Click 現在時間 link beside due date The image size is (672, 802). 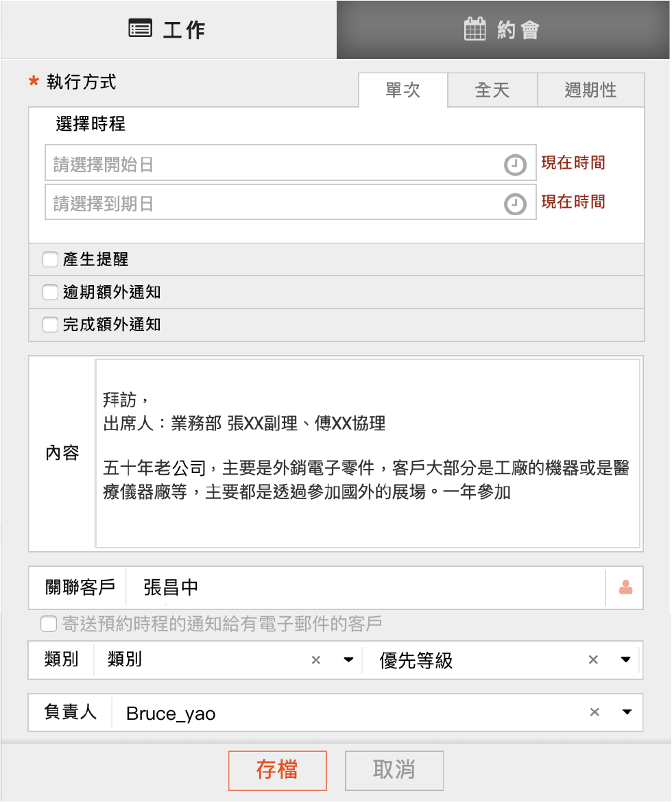tap(573, 202)
